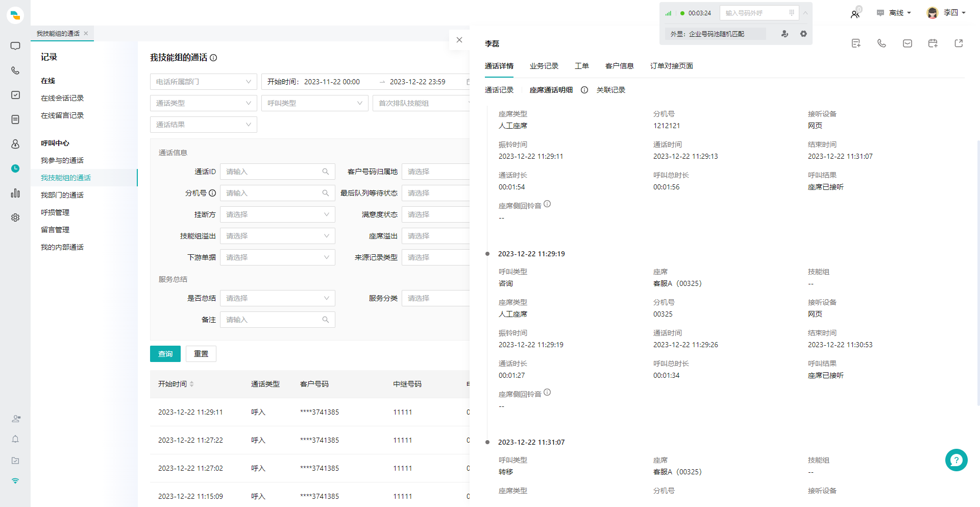Select the 关联记录 sub-tab
Screen dimensions: 980x507
click(611, 90)
